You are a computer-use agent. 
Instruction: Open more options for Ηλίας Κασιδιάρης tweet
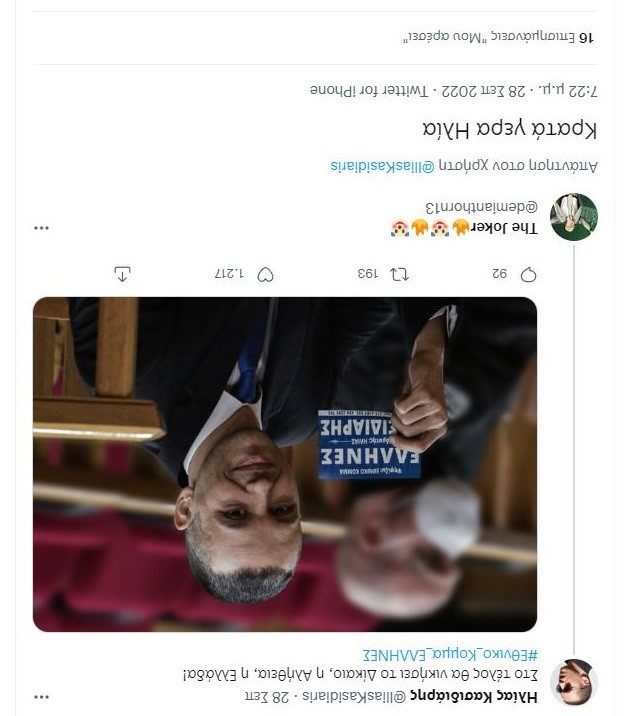[41, 695]
